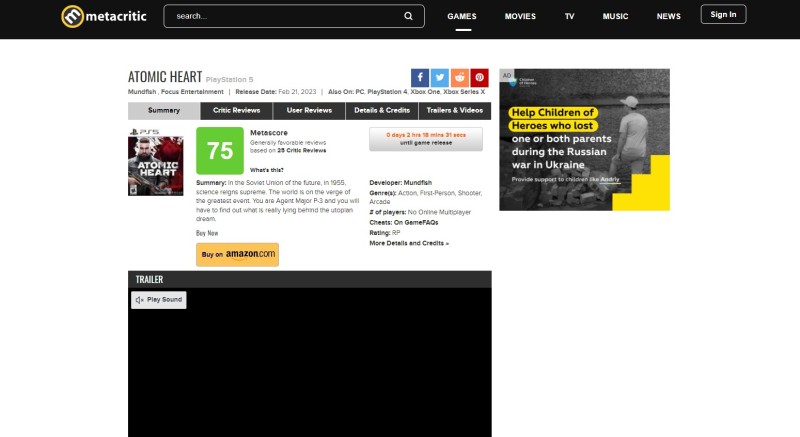Image resolution: width=800 pixels, height=437 pixels.
Task: Click the Buy Now text label
Action: 207,233
